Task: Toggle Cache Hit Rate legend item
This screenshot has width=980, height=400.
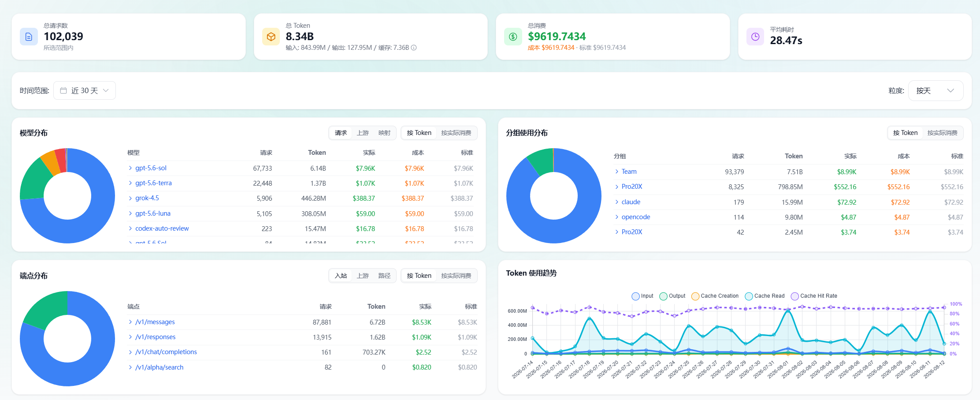Action: point(814,296)
